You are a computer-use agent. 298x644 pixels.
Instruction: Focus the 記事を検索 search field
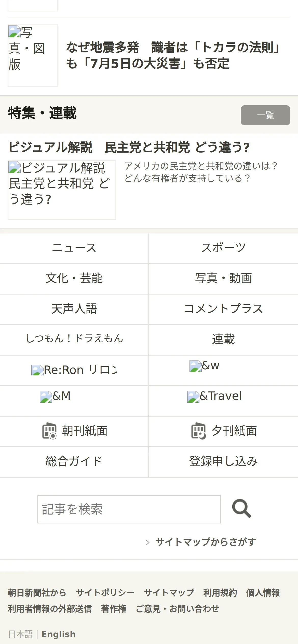click(x=129, y=509)
